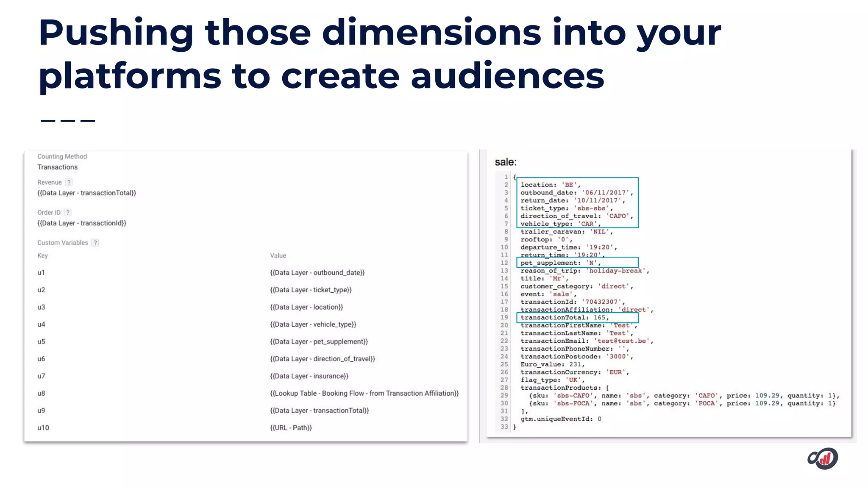Click code line "return_date: '10/11/2017'"
This screenshot has width=868, height=488.
573,201
